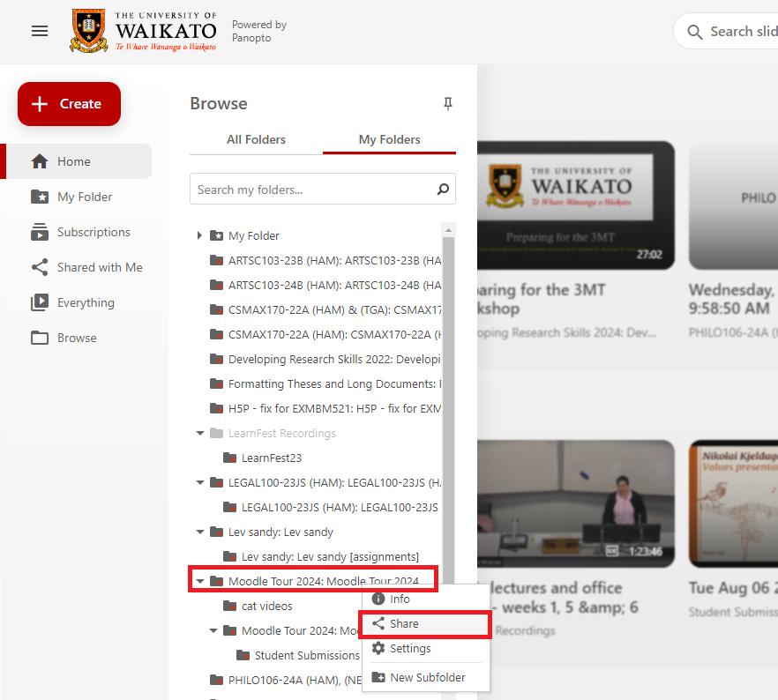Click the folder tree scrollbar up arrow
The width and height of the screenshot is (778, 700).
[x=448, y=230]
